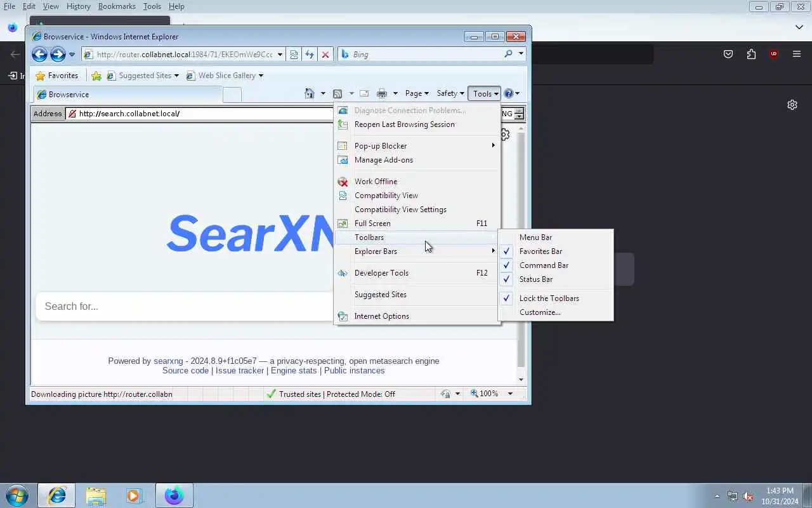Click the Refresh icon in IE address bar
The width and height of the screenshot is (812, 508).
pyautogui.click(x=310, y=55)
